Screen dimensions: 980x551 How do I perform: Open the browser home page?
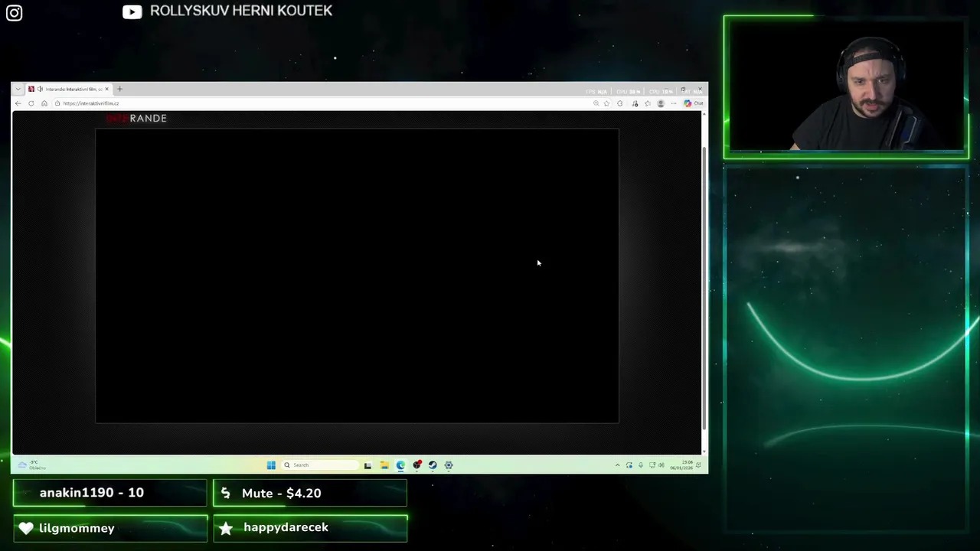[44, 103]
